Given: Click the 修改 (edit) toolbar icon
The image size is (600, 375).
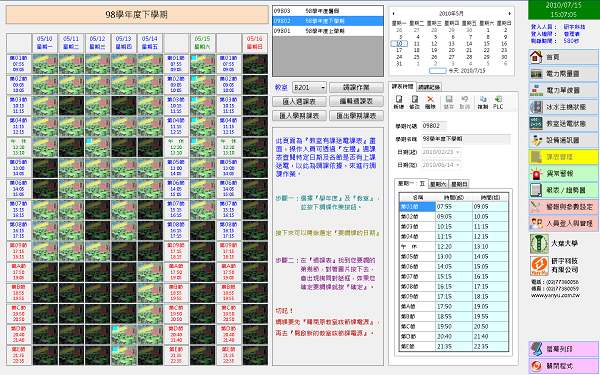Looking at the screenshot, I should coord(414,103).
